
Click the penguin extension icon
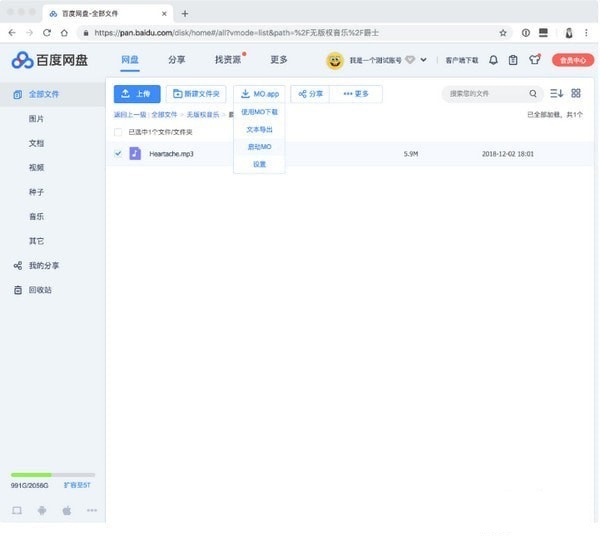point(569,33)
